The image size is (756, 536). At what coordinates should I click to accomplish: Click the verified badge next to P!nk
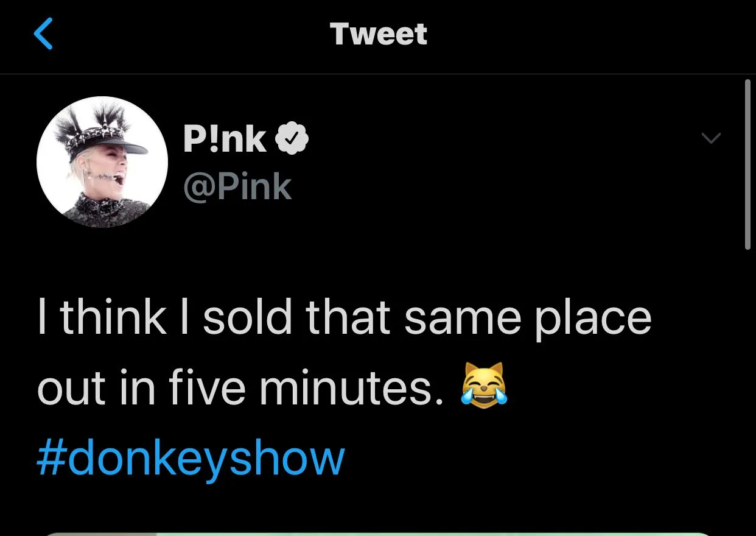pyautogui.click(x=292, y=139)
